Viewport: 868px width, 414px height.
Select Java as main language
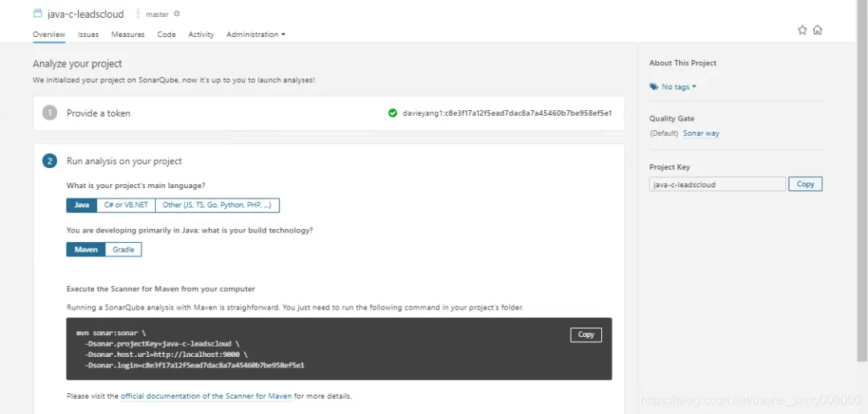point(82,205)
